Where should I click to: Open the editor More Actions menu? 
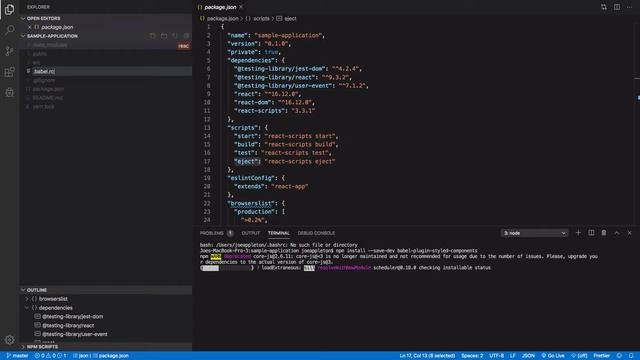(629, 7)
